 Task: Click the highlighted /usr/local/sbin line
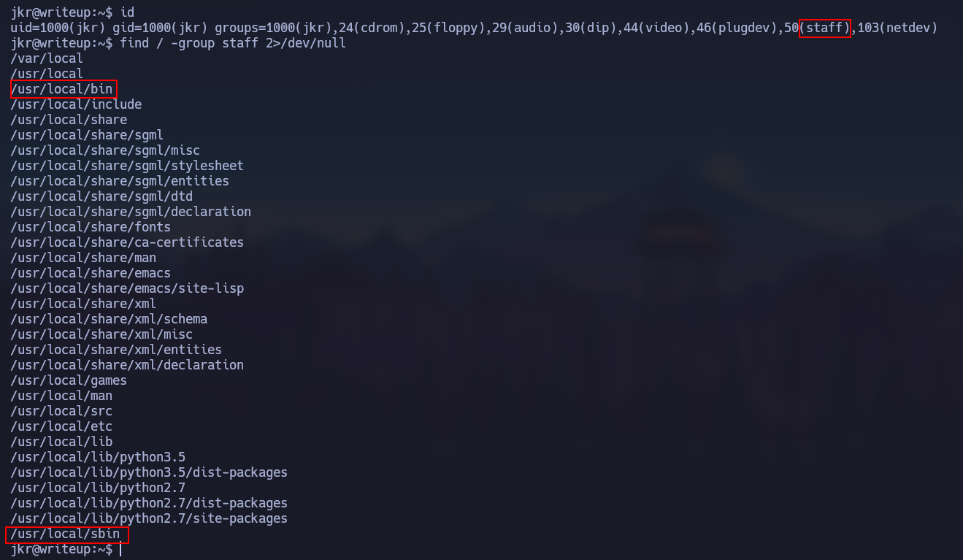point(66,534)
